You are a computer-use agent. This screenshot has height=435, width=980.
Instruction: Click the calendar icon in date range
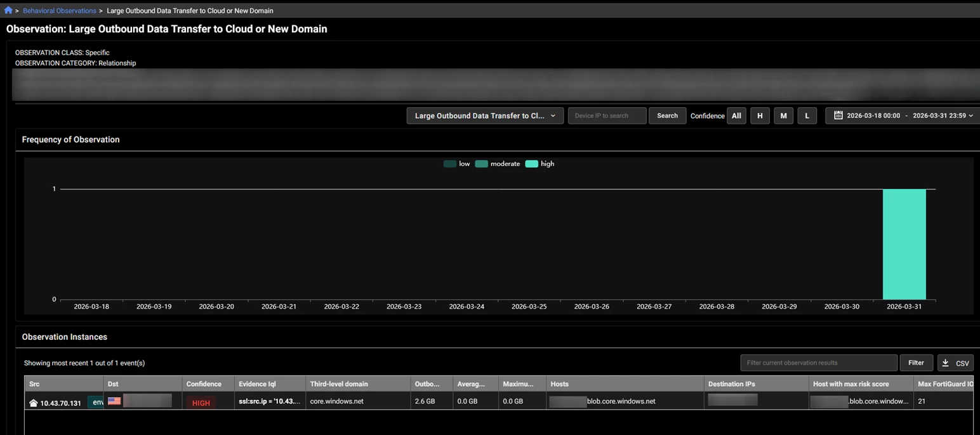pos(838,115)
